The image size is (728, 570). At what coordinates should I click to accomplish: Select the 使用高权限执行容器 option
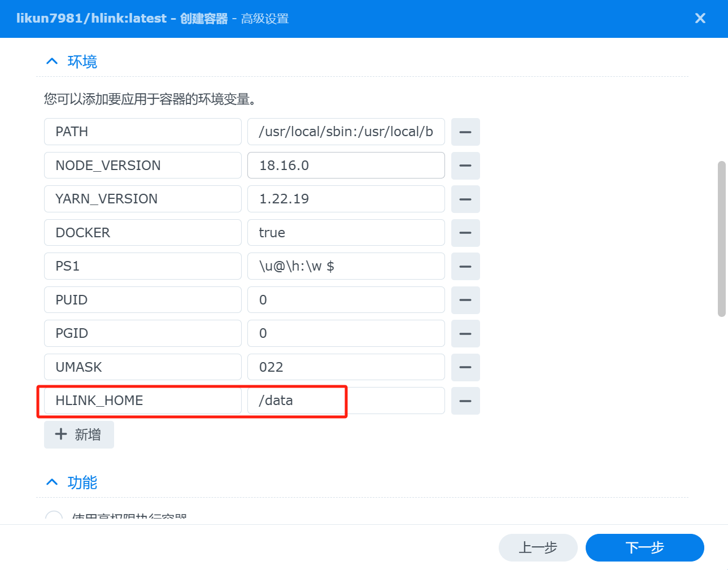point(53,517)
